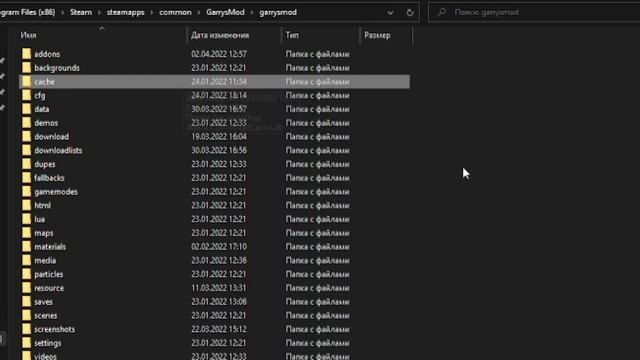Open the addons folder icon
Screen dimensions: 640x360
click(x=27, y=54)
